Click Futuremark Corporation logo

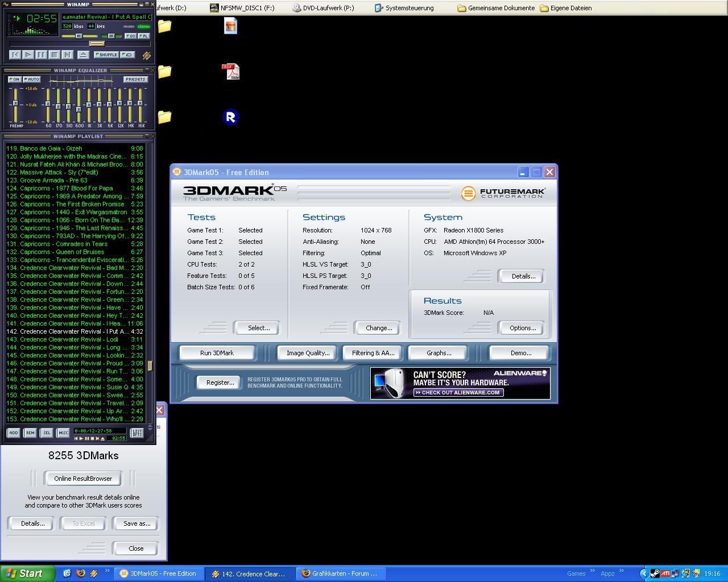click(503, 193)
